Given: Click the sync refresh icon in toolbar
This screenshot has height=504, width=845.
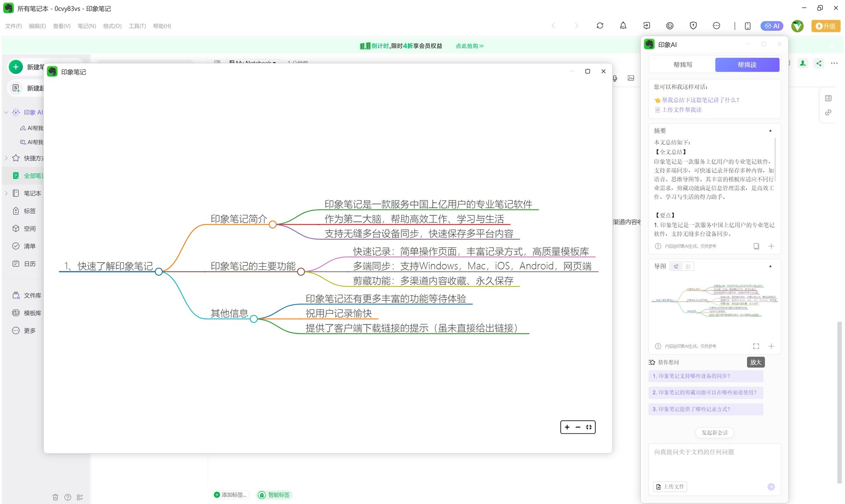Looking at the screenshot, I should click(x=600, y=26).
